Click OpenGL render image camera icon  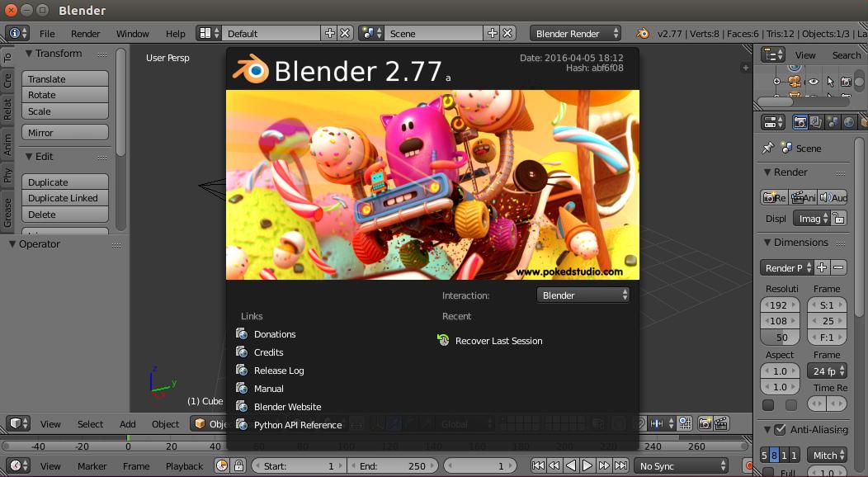[705, 423]
